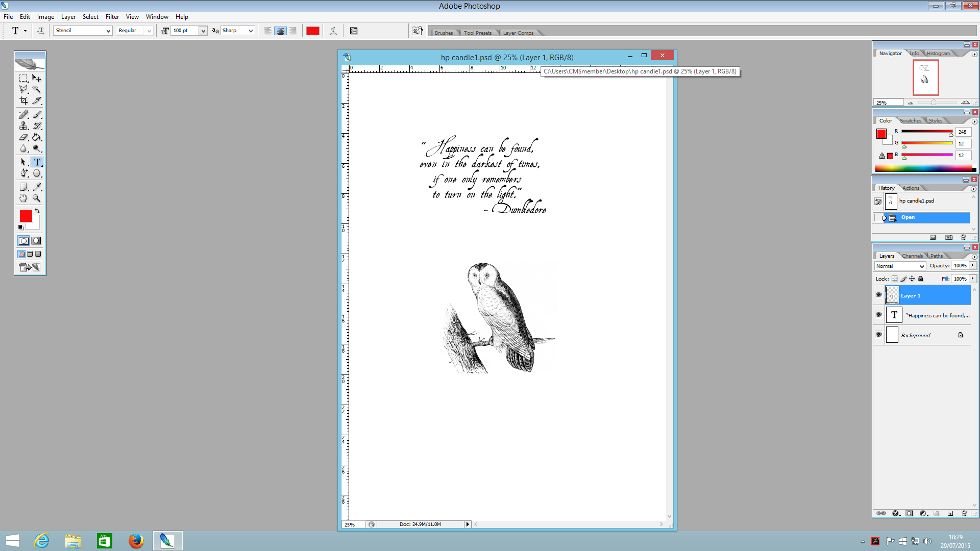The image size is (980, 551).
Task: Select the Slice tool
Action: 37,101
